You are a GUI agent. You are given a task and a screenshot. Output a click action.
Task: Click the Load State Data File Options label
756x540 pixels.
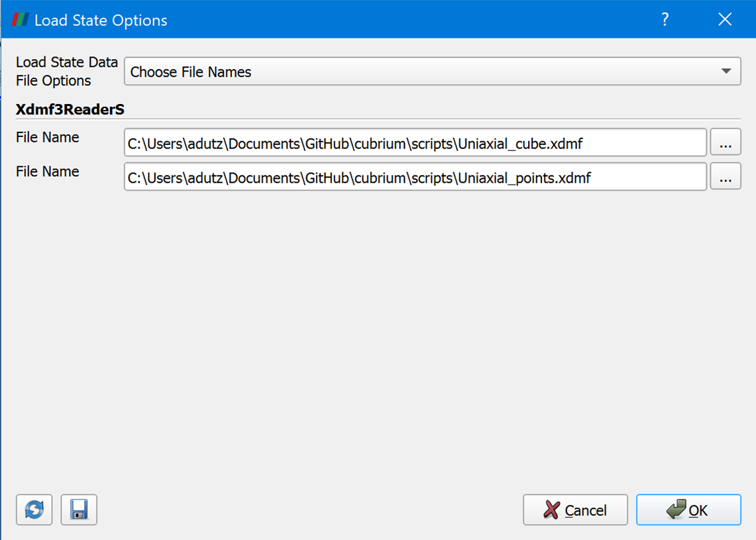point(66,72)
